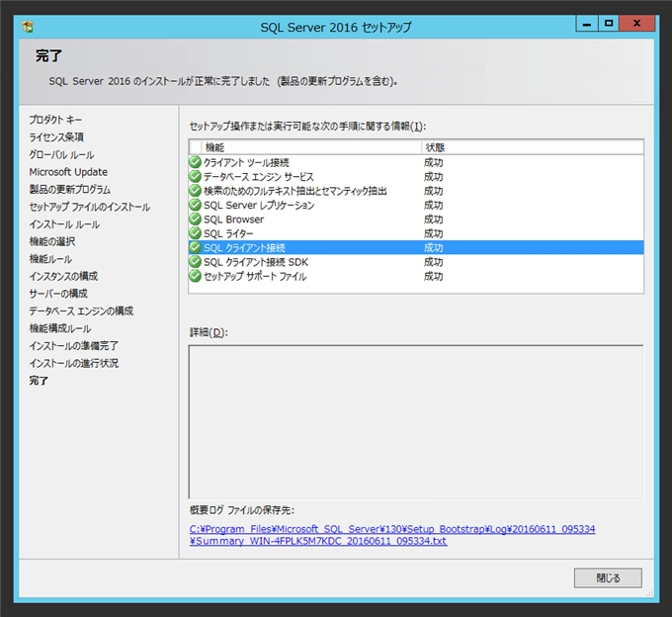This screenshot has width=672, height=617.
Task: Click the 状態 column header
Action: point(533,147)
